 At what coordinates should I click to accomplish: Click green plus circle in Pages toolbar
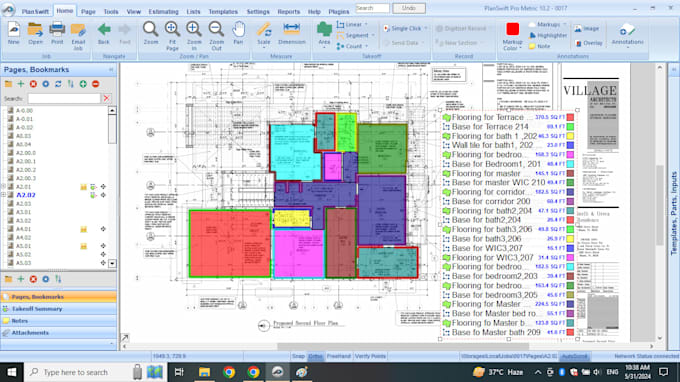(83, 84)
